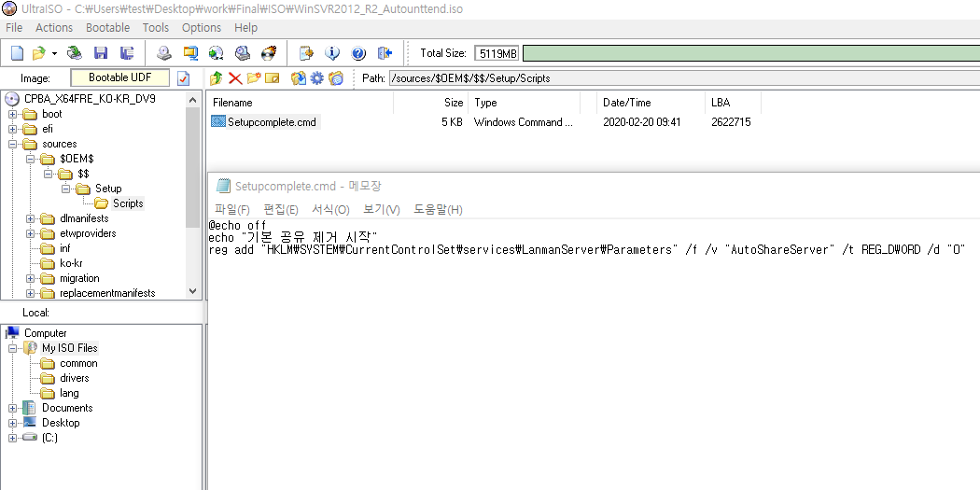The height and width of the screenshot is (490, 980).
Task: Open an existing ISO file
Action: click(39, 53)
